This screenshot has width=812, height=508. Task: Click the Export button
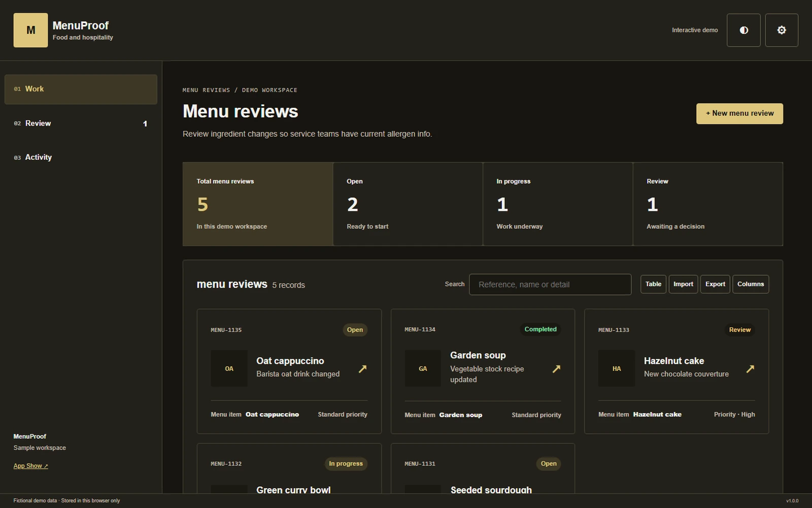click(715, 284)
